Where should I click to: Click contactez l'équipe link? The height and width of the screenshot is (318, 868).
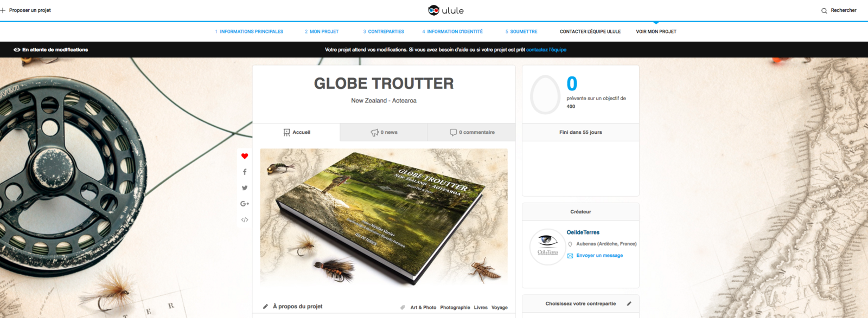[546, 50]
